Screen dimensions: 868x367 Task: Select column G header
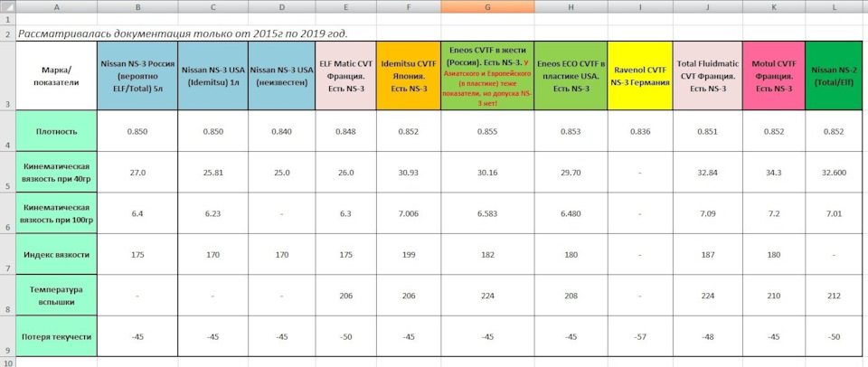pos(487,6)
